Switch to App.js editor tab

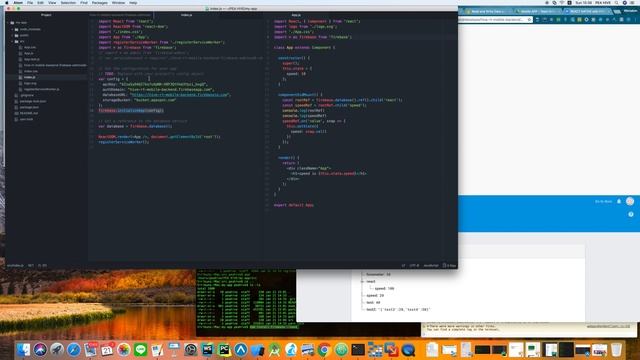click(296, 15)
